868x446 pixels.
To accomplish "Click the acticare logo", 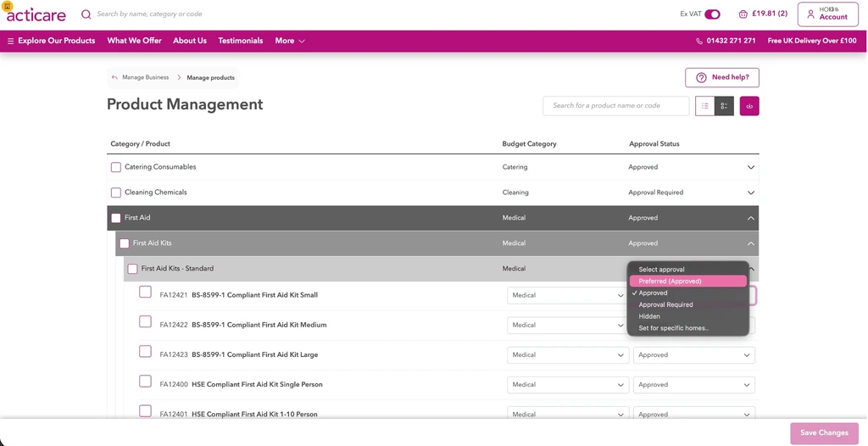I will coord(36,14).
